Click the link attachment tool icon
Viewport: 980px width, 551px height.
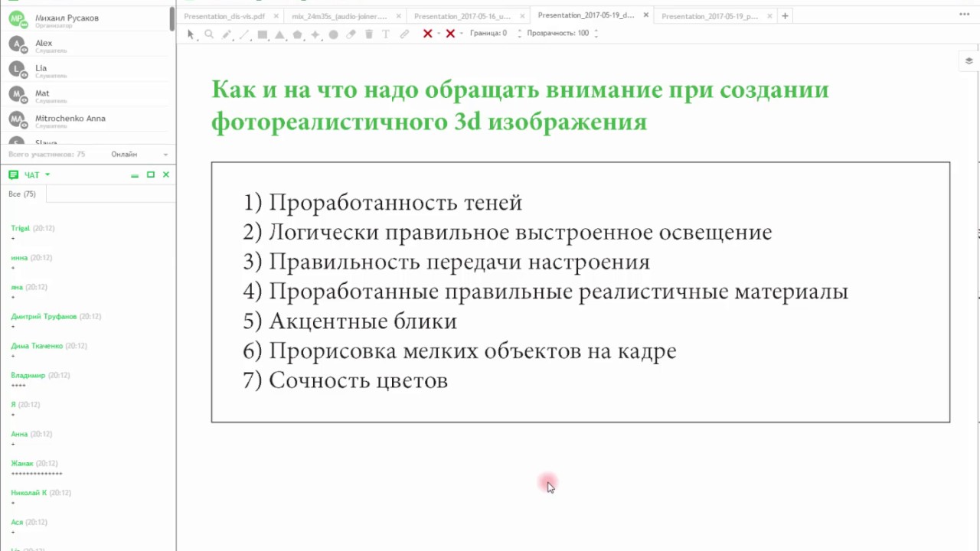[x=404, y=34]
